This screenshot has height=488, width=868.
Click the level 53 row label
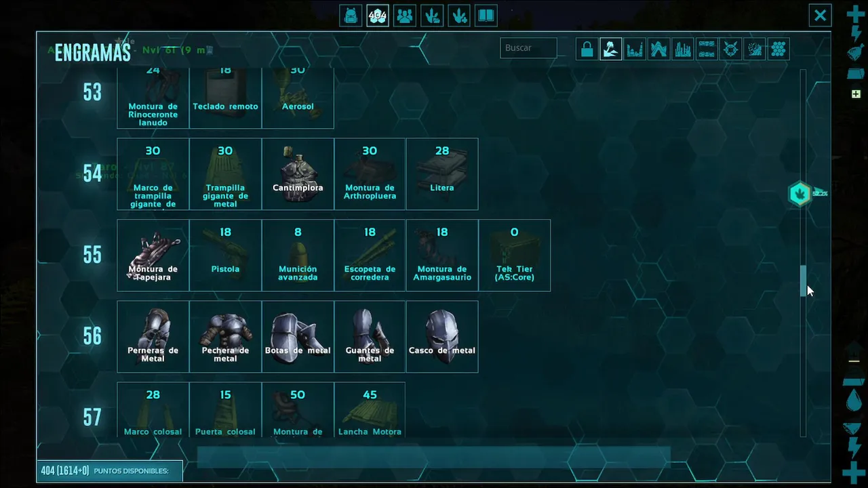pyautogui.click(x=92, y=91)
